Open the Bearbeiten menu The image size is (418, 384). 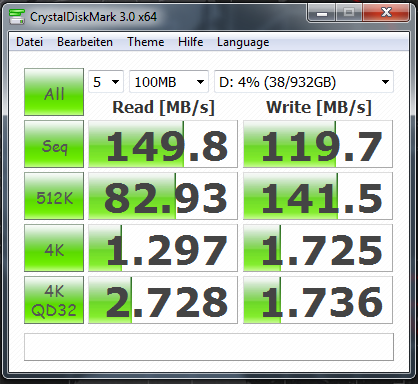[85, 42]
